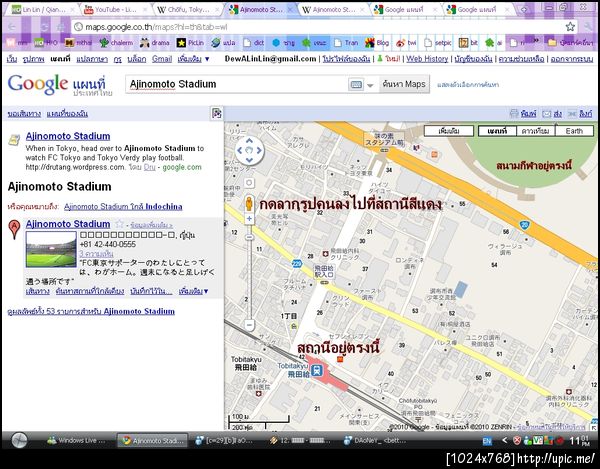Switch the map to satellite view
The width and height of the screenshot is (600, 469).
click(535, 131)
